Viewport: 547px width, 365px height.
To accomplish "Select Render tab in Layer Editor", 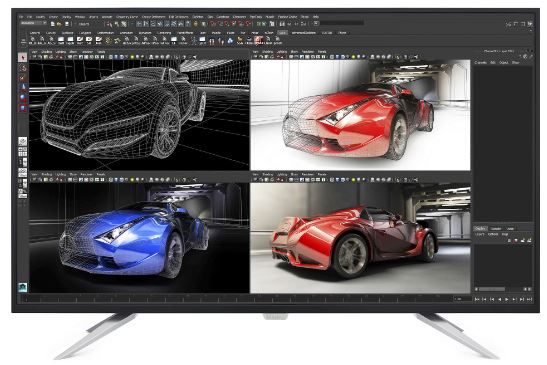I will tap(495, 229).
